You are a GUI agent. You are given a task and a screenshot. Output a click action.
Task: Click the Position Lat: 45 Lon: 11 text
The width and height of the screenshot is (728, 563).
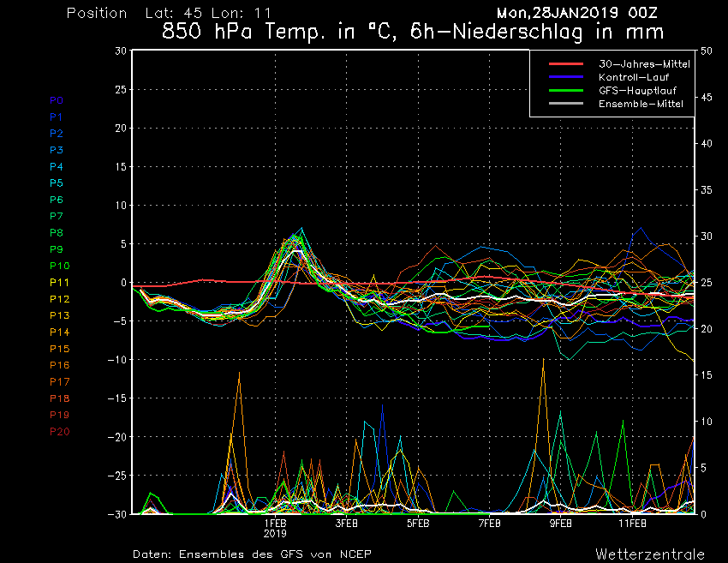click(169, 13)
